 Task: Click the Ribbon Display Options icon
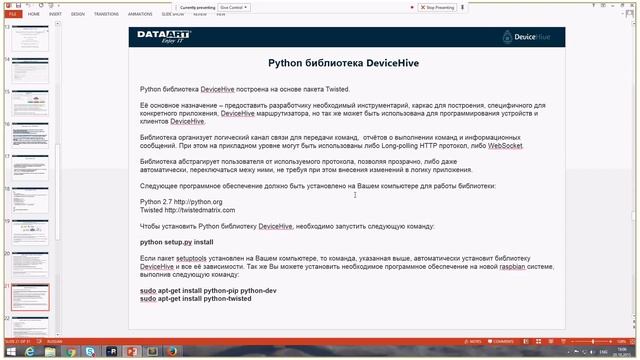(603, 5)
